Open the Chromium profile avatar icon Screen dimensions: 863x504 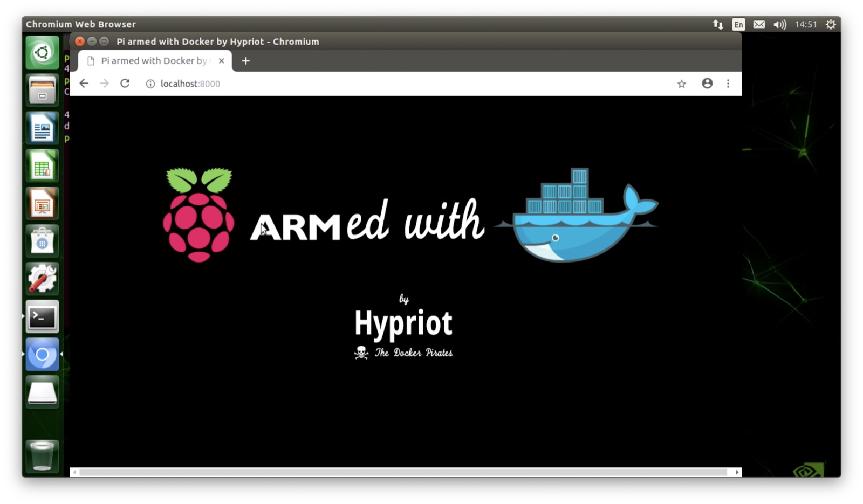(707, 84)
